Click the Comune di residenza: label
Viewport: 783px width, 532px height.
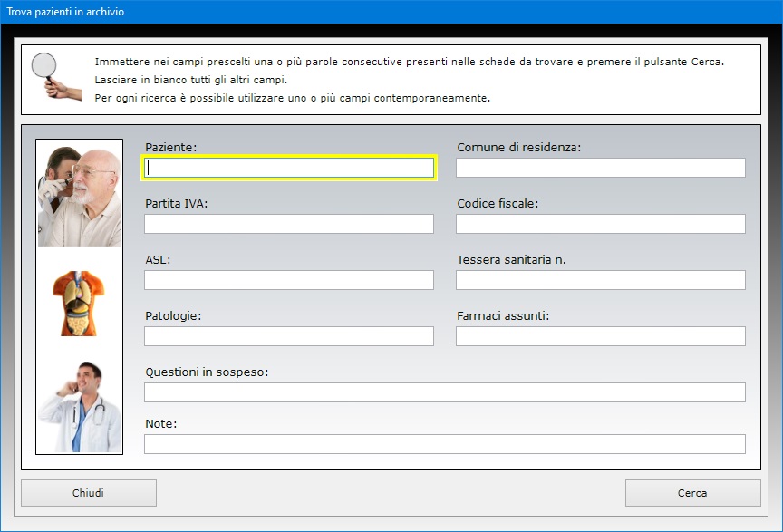coord(519,148)
